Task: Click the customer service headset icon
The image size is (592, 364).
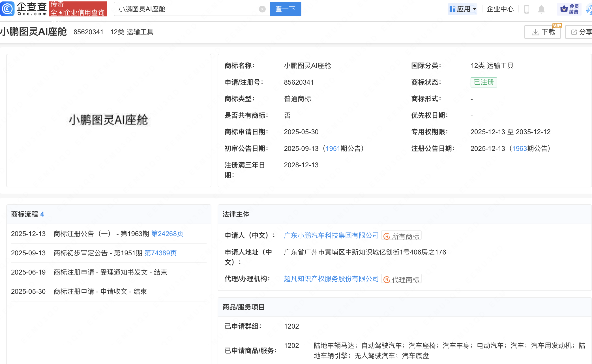Action: tap(589, 10)
